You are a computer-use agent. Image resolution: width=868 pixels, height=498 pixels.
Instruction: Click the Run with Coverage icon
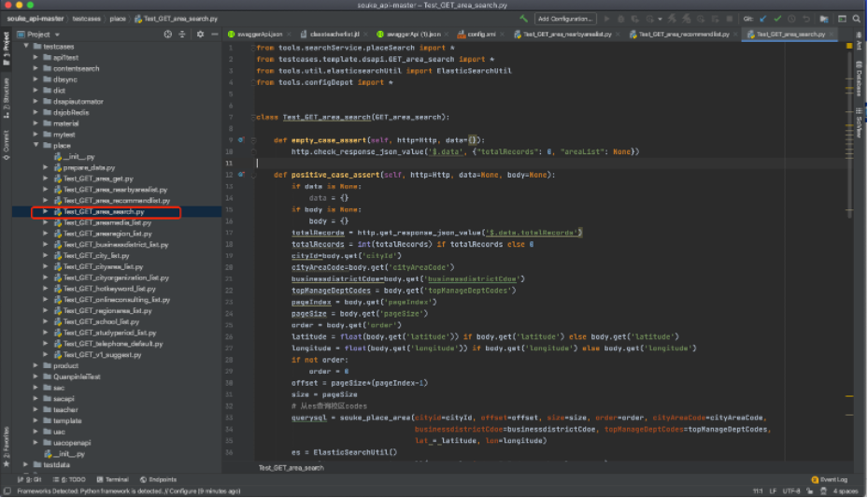click(635, 19)
